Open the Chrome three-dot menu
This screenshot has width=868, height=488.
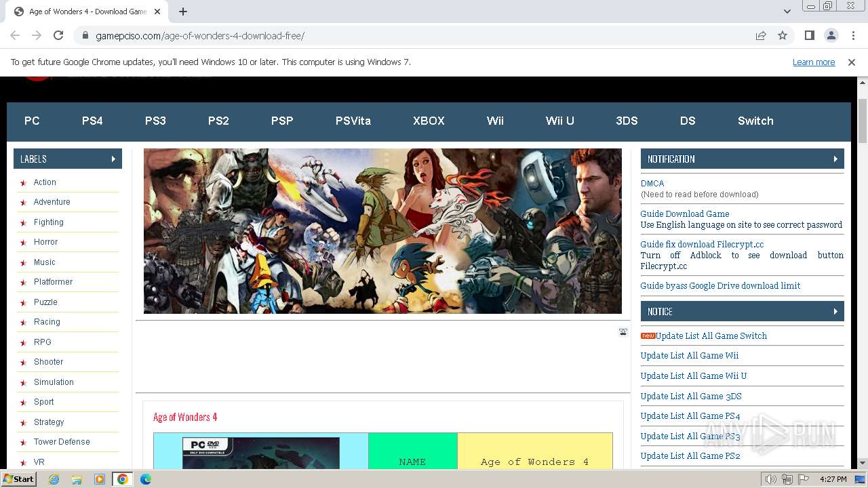(x=852, y=35)
